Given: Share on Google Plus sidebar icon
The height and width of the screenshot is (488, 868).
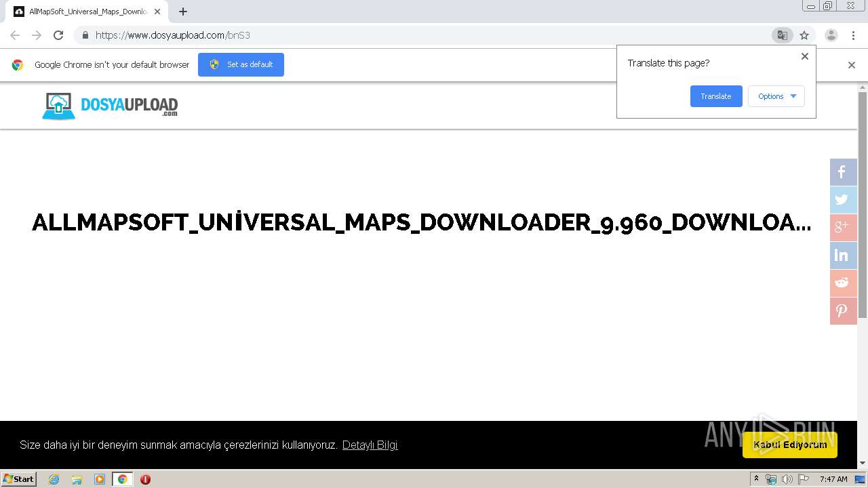Looking at the screenshot, I should tap(843, 228).
